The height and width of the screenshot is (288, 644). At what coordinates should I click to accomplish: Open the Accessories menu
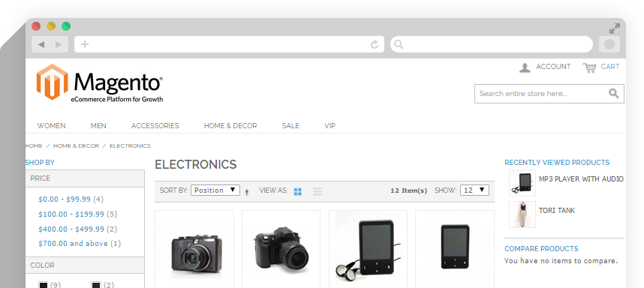click(155, 125)
